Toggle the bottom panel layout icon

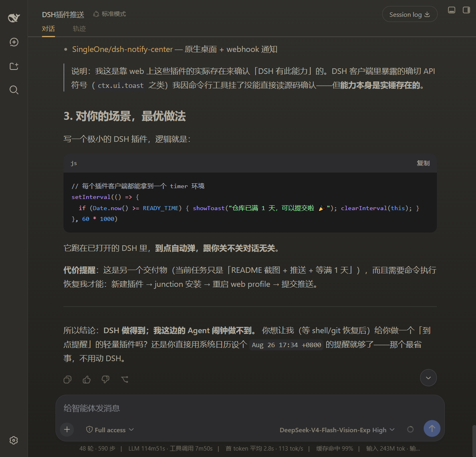click(452, 10)
